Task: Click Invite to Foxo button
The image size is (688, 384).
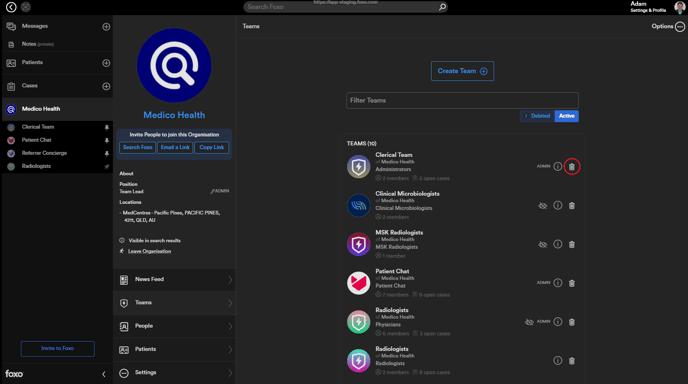Action: [57, 348]
